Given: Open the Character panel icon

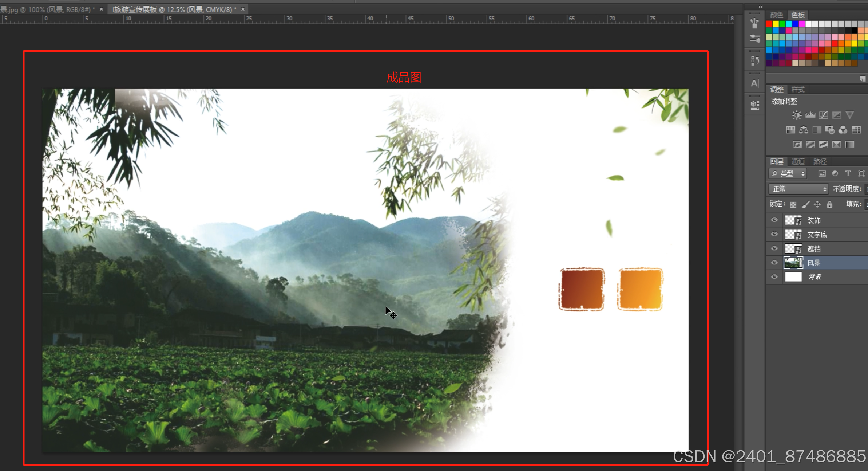Looking at the screenshot, I should point(755,83).
